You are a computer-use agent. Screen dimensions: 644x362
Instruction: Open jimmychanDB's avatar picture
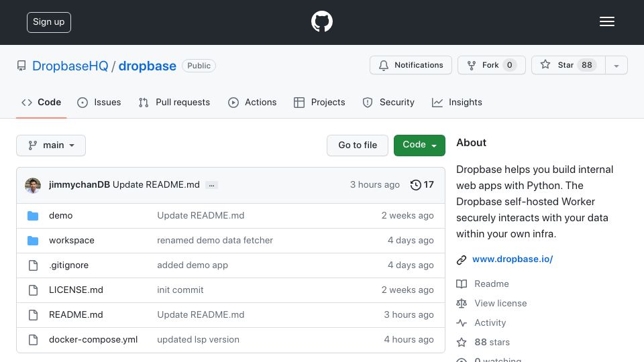33,185
